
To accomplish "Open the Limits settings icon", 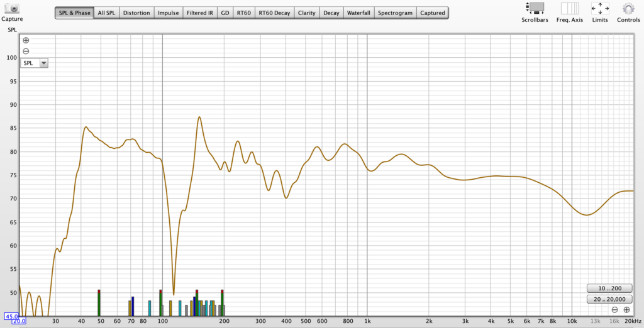I will [599, 8].
